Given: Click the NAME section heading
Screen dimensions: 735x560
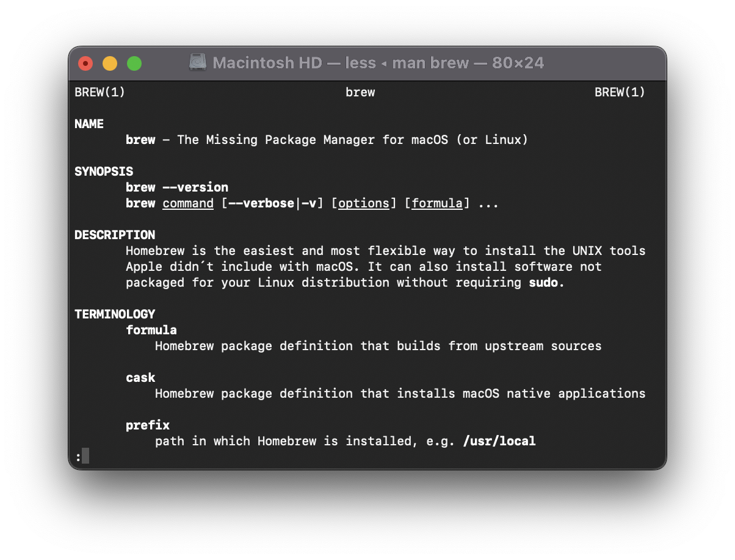Looking at the screenshot, I should coord(89,124).
